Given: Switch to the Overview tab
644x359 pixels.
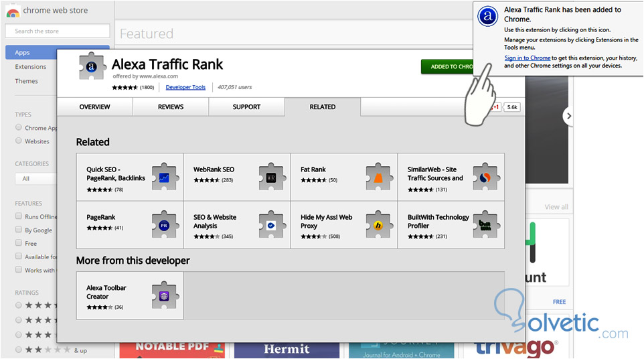Looking at the screenshot, I should (94, 106).
